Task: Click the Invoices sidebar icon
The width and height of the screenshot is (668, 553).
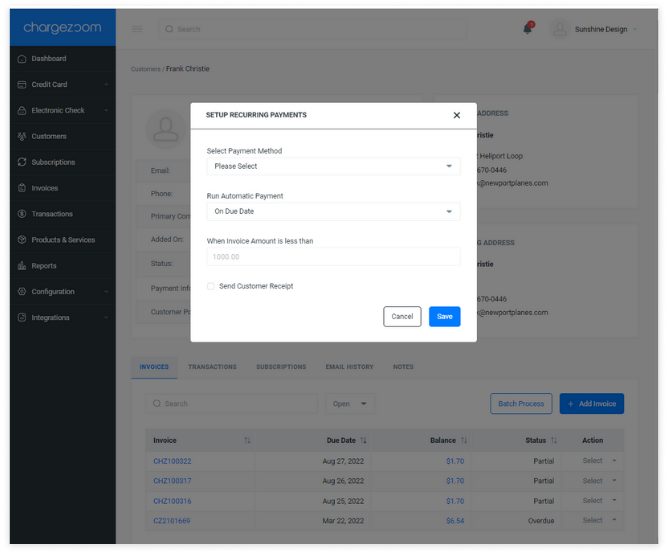Action: click(22, 188)
